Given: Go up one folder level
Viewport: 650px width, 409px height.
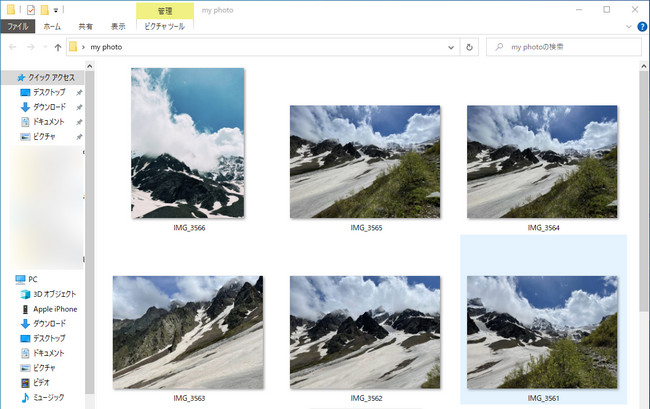Looking at the screenshot, I should point(58,47).
